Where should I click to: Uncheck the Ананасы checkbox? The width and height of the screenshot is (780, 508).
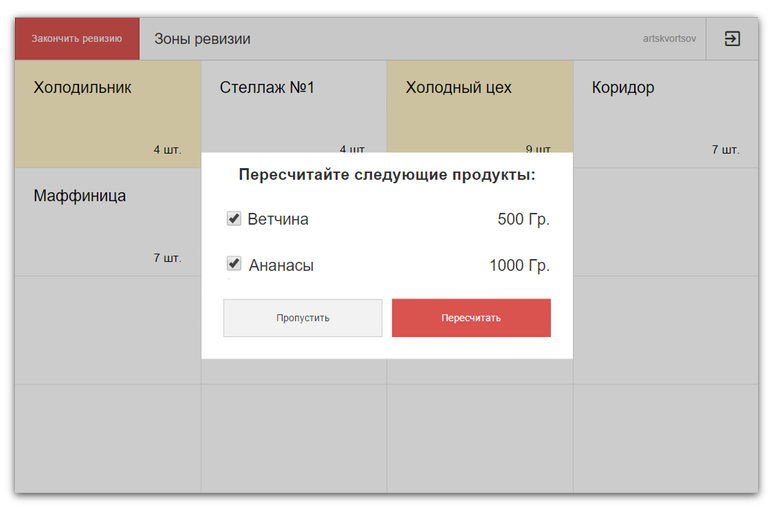pyautogui.click(x=234, y=263)
